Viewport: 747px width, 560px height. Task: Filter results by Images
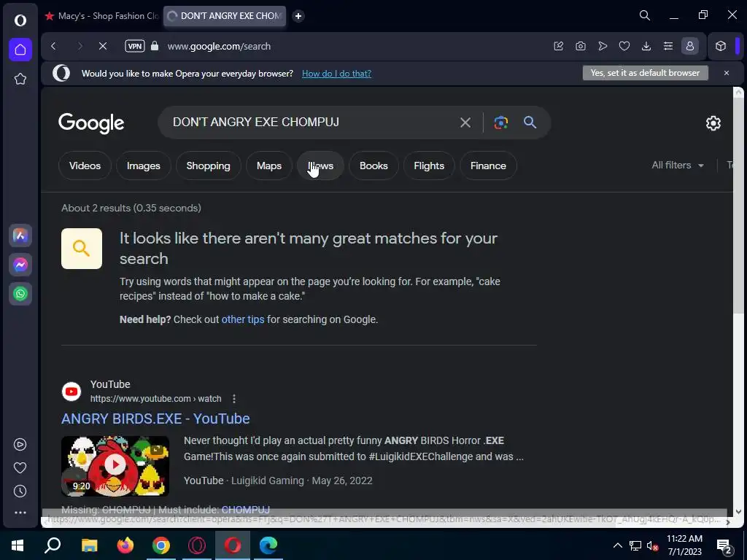(x=144, y=166)
